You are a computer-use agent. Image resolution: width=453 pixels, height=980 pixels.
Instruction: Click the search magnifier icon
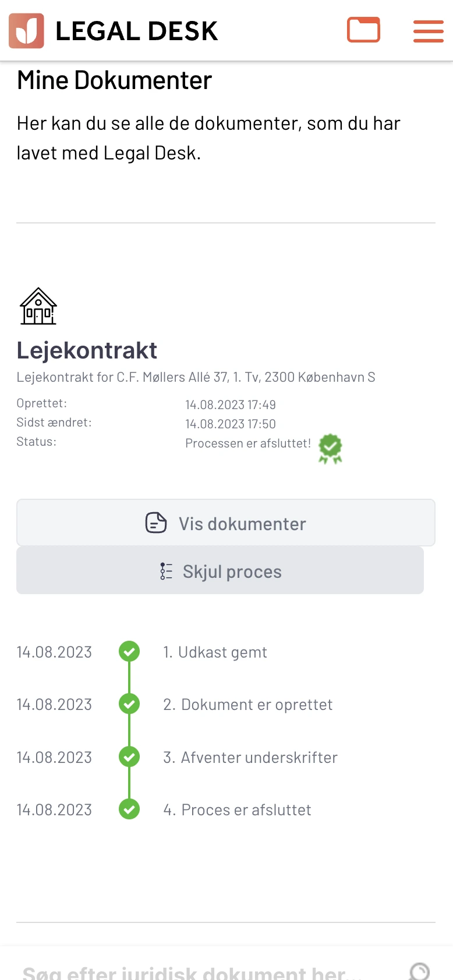[419, 971]
